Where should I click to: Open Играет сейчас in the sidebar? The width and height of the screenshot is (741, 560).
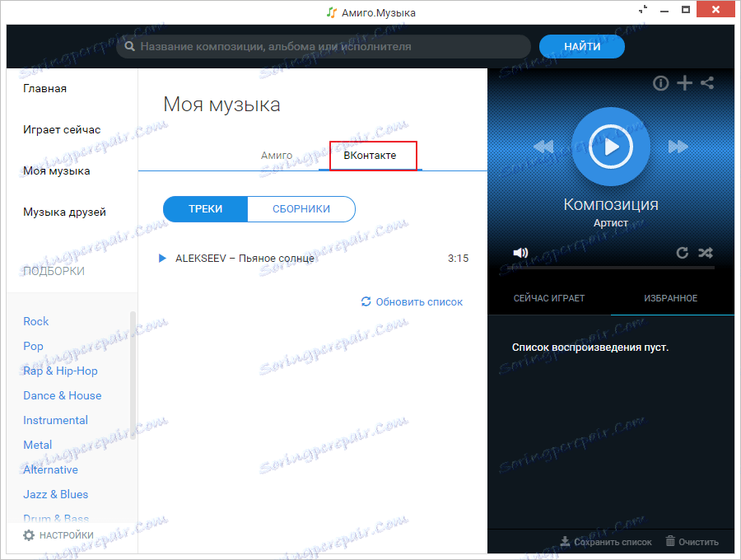click(62, 129)
